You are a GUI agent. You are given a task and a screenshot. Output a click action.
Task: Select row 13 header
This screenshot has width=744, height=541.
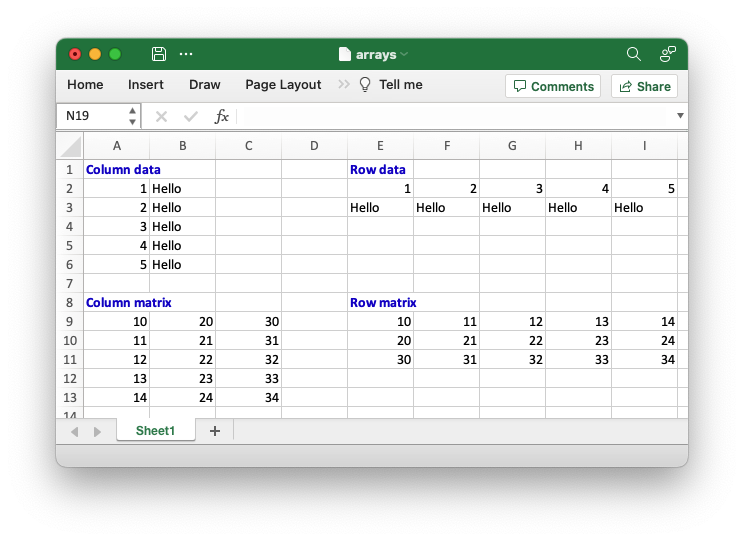[x=70, y=397]
